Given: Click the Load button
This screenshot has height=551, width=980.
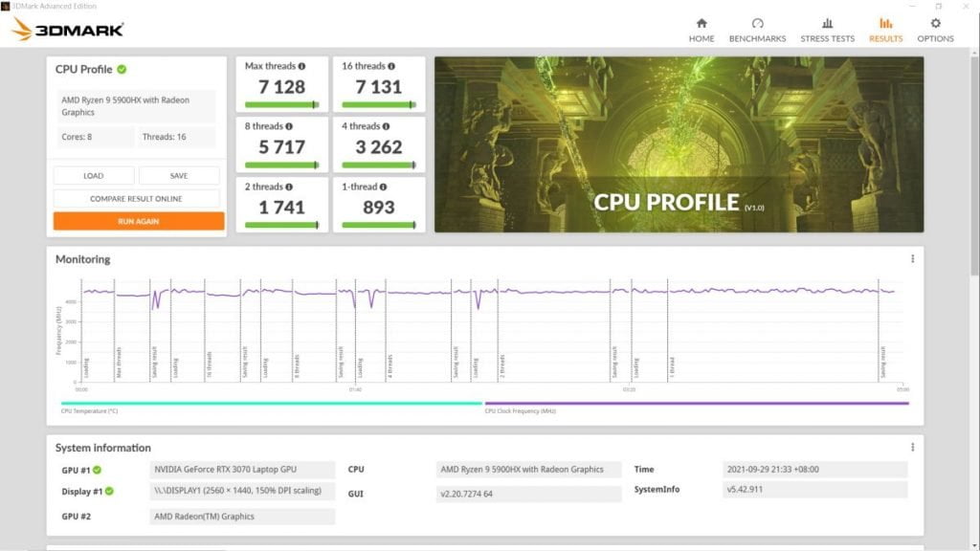Looking at the screenshot, I should point(94,176).
